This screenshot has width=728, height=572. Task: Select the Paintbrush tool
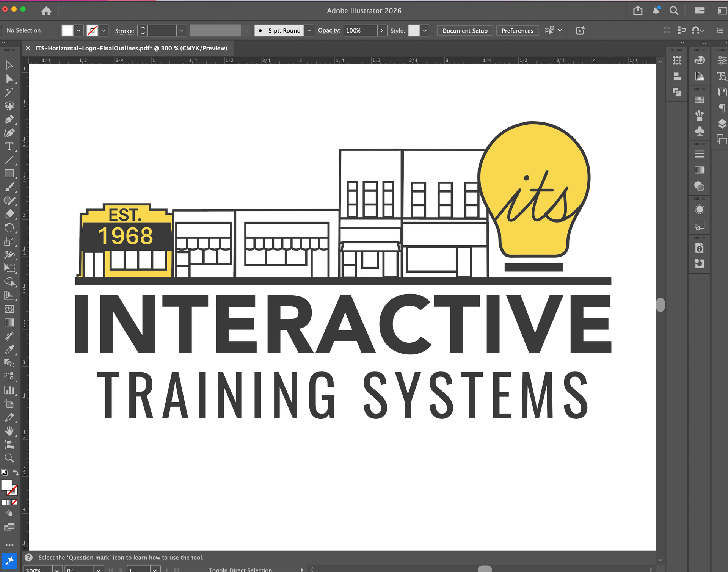pyautogui.click(x=9, y=187)
